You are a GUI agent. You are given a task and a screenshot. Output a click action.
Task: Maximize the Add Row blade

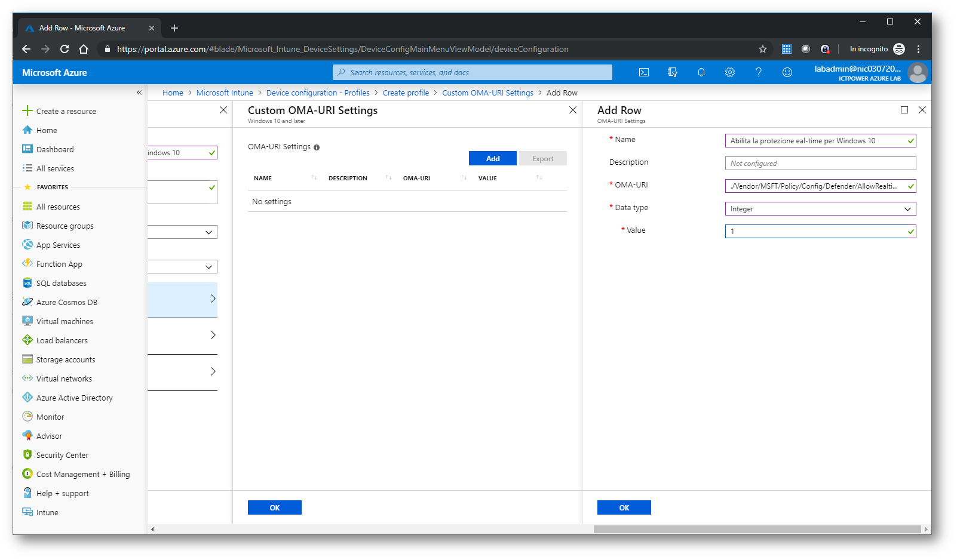(x=904, y=110)
